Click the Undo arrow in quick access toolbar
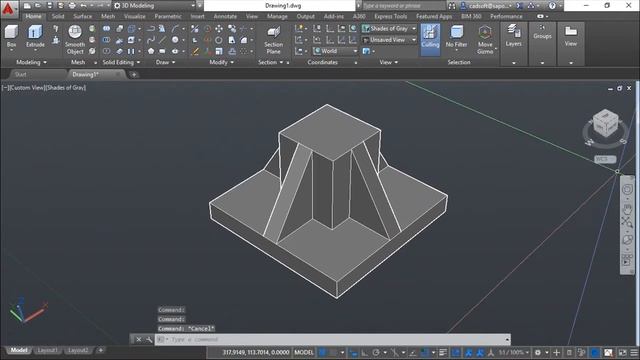This screenshot has height=360, width=640. tap(83, 6)
